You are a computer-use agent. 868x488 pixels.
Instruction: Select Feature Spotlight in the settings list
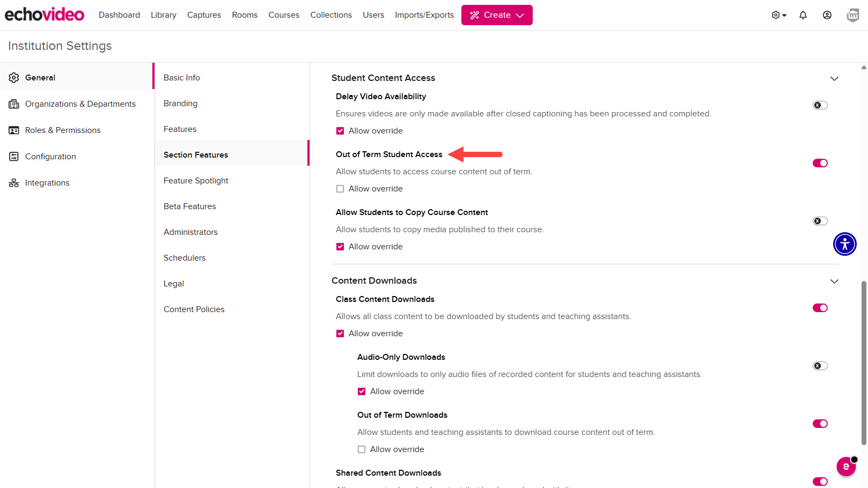pyautogui.click(x=196, y=181)
